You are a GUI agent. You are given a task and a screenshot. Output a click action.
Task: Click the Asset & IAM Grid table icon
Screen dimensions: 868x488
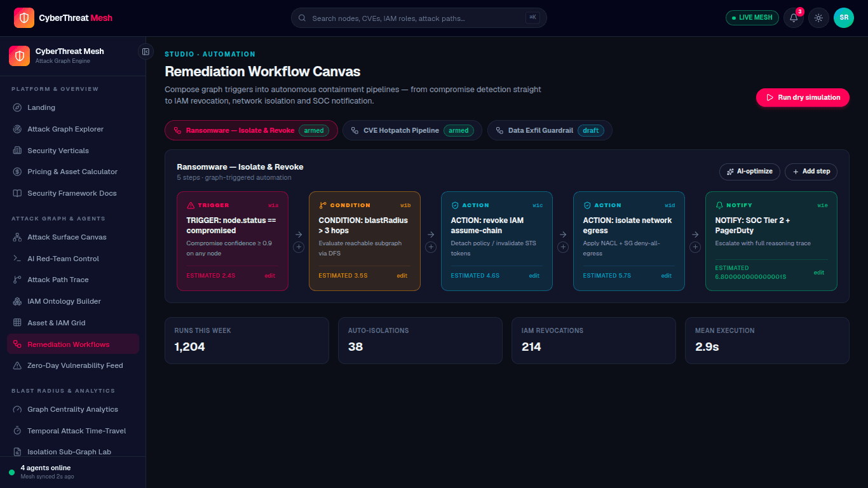(x=17, y=323)
